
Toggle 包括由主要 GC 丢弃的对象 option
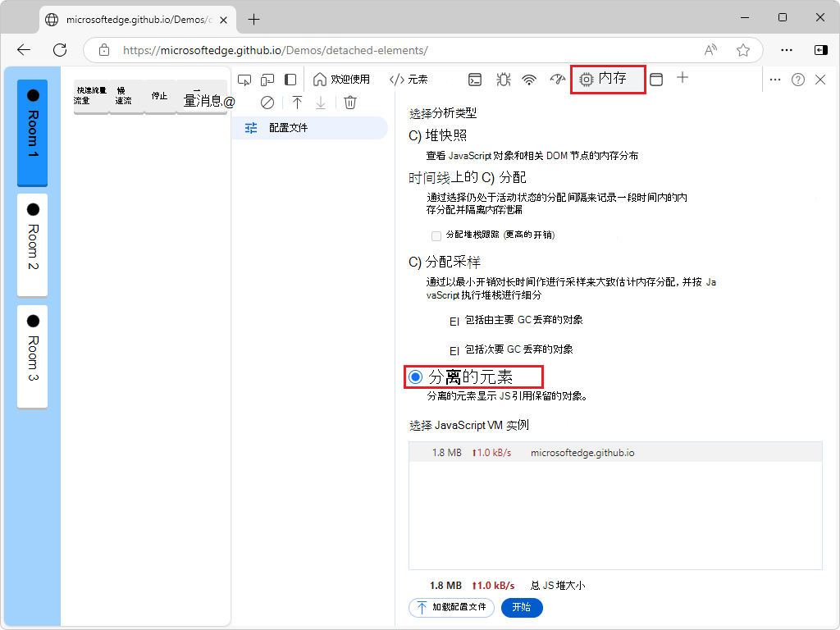pos(454,321)
